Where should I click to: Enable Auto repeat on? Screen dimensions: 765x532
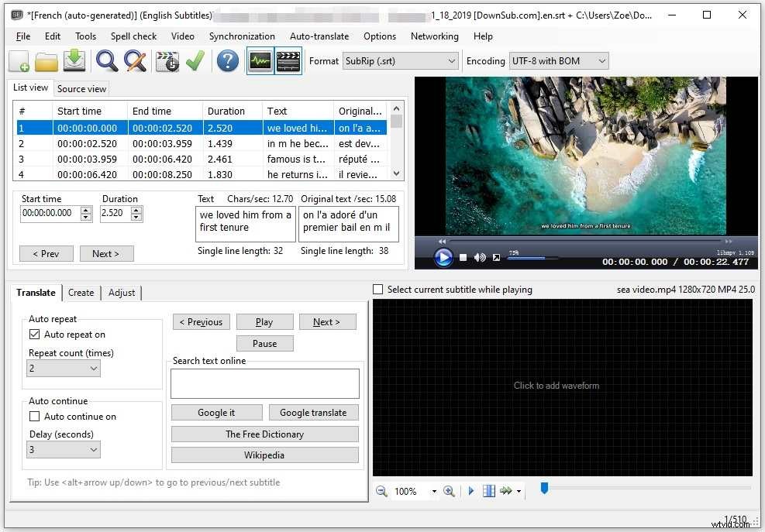35,334
